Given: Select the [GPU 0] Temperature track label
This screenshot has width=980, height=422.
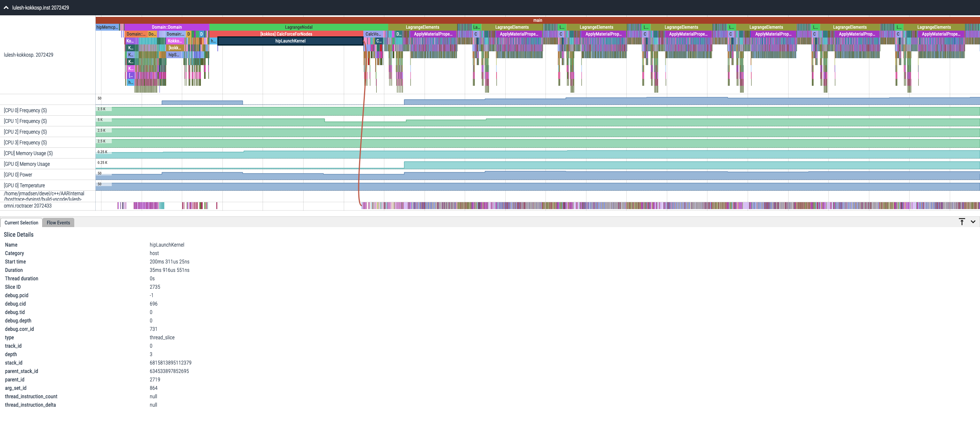Looking at the screenshot, I should pos(24,185).
